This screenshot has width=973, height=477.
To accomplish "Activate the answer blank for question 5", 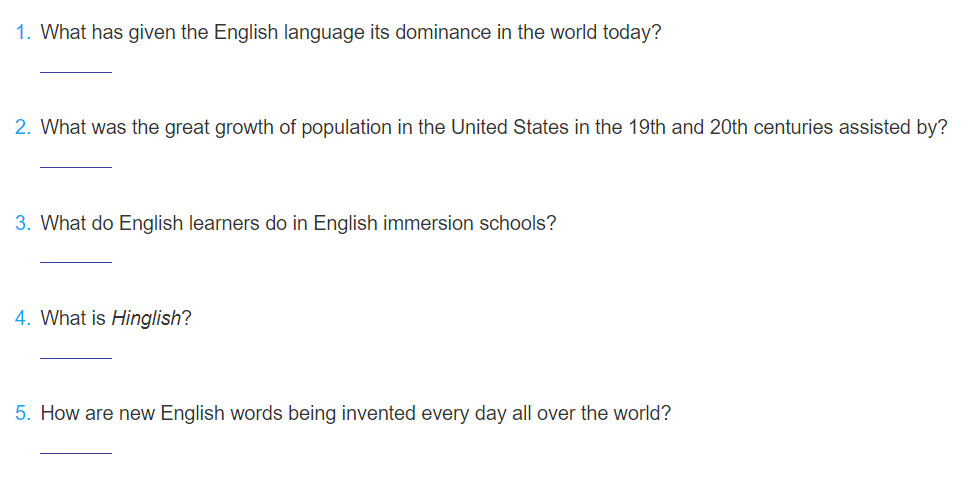I will click(76, 448).
